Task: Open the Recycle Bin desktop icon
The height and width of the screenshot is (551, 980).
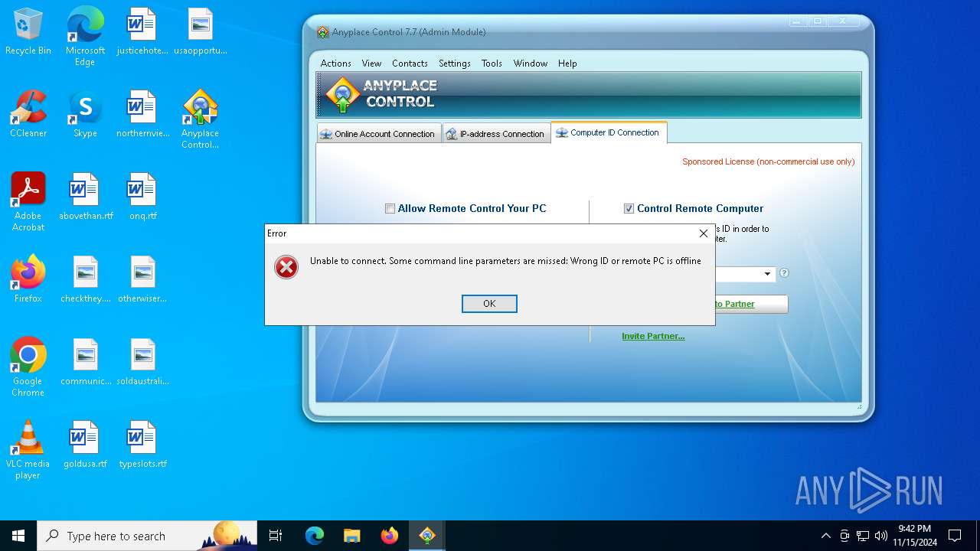Action: coord(28,32)
